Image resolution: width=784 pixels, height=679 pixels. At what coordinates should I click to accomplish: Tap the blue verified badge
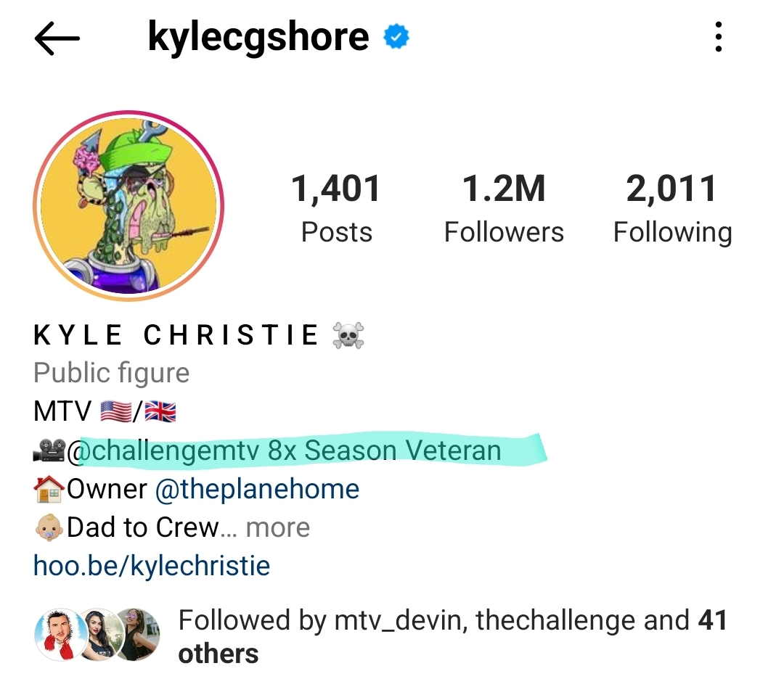(396, 36)
